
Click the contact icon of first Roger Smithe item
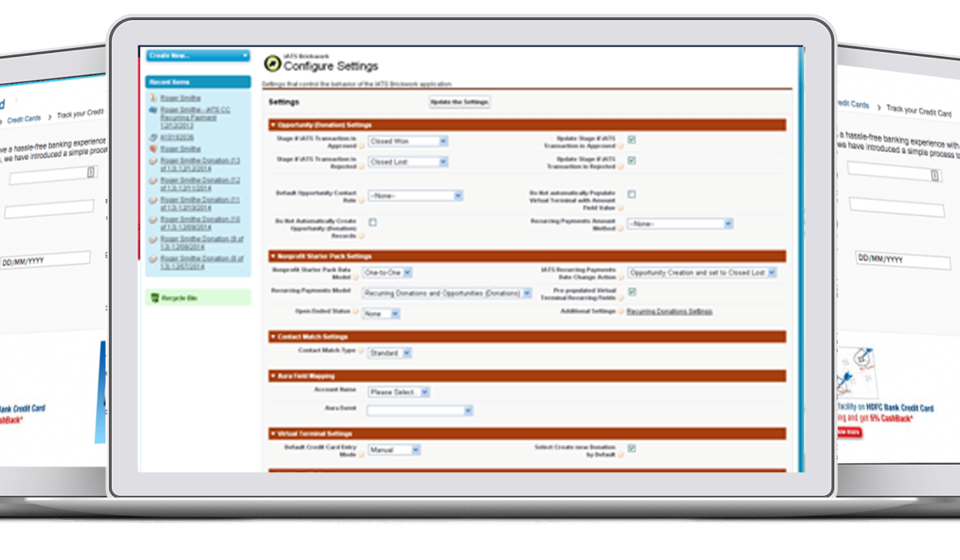[x=153, y=98]
